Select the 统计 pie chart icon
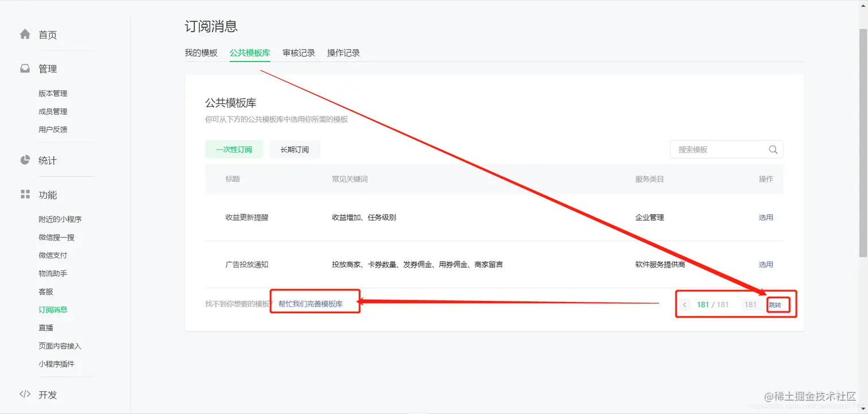Screen dimensions: 868x414 point(25,160)
